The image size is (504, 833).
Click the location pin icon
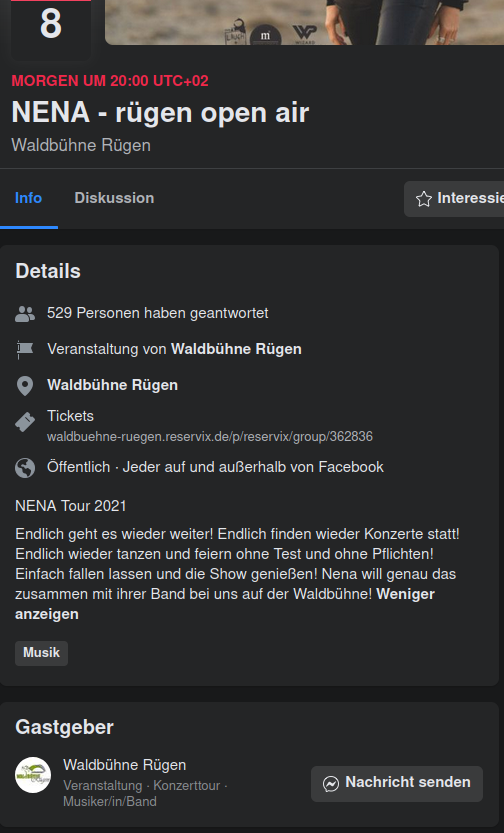tap(25, 386)
